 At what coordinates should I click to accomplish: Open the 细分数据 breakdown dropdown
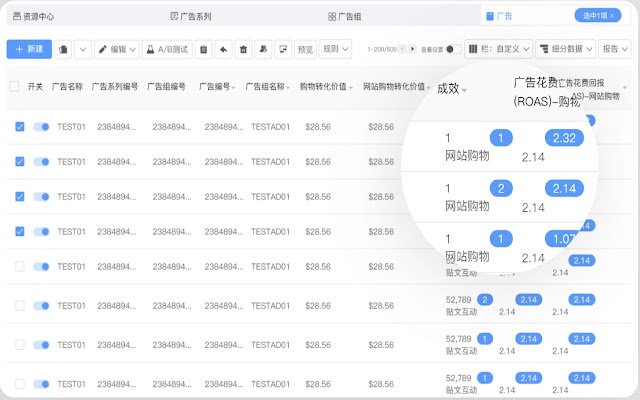tap(566, 49)
